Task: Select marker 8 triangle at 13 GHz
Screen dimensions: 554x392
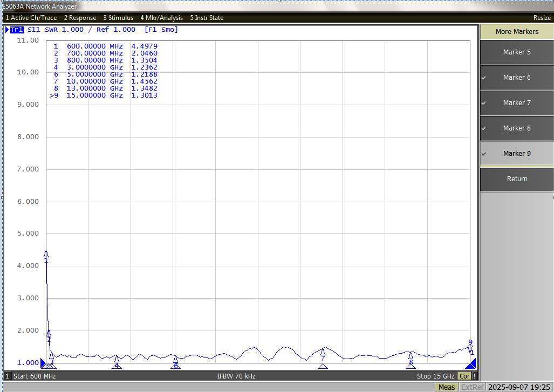Action: (411, 355)
